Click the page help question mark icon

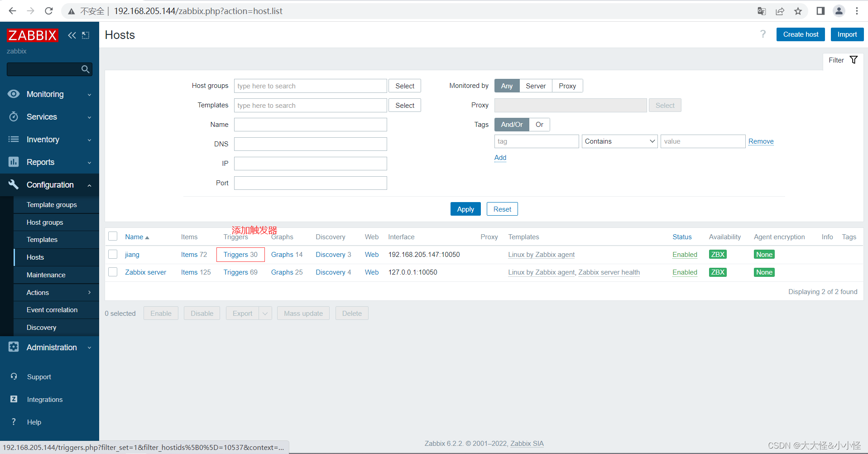[x=763, y=34]
